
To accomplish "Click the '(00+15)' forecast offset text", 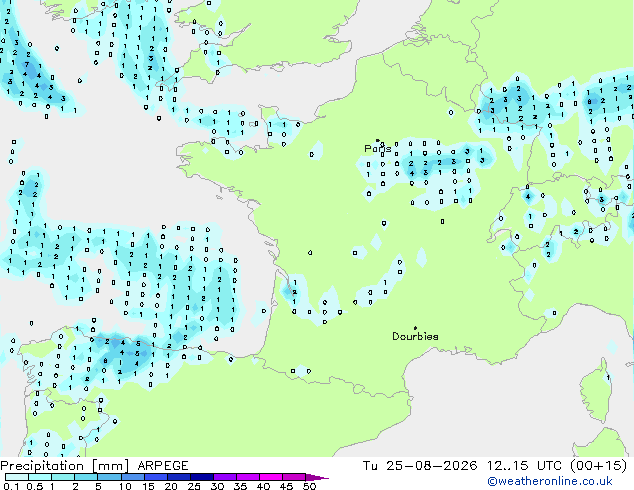I will pyautogui.click(x=598, y=466).
